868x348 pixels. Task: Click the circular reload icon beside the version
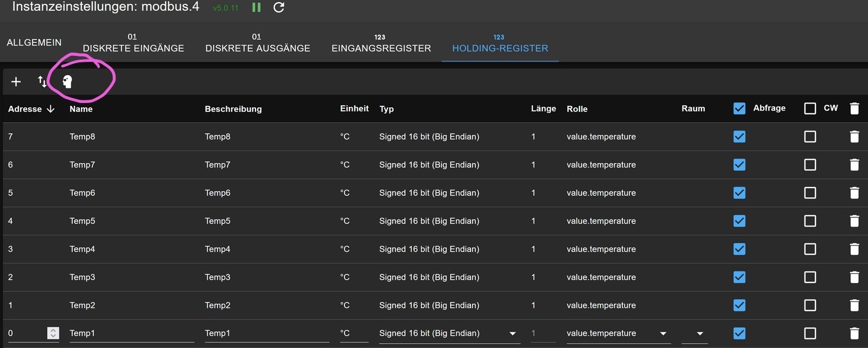(x=279, y=8)
